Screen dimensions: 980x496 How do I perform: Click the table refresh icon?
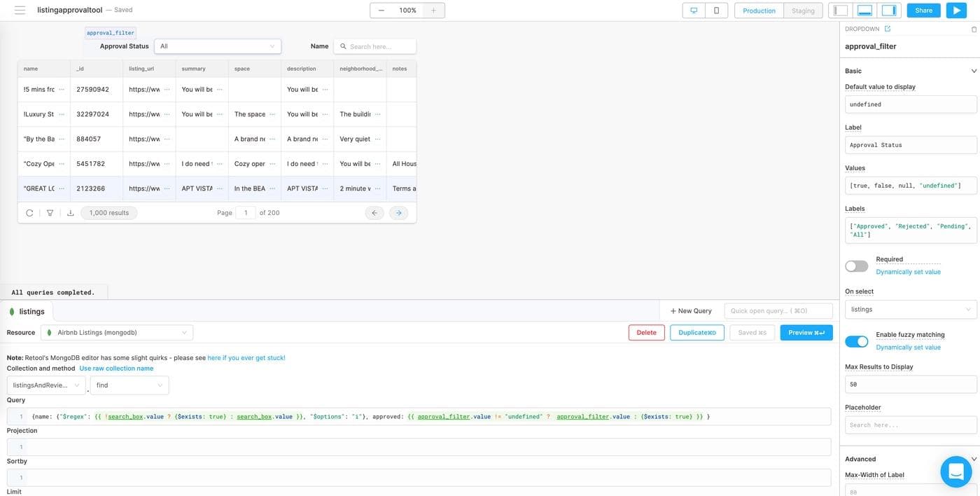click(29, 213)
